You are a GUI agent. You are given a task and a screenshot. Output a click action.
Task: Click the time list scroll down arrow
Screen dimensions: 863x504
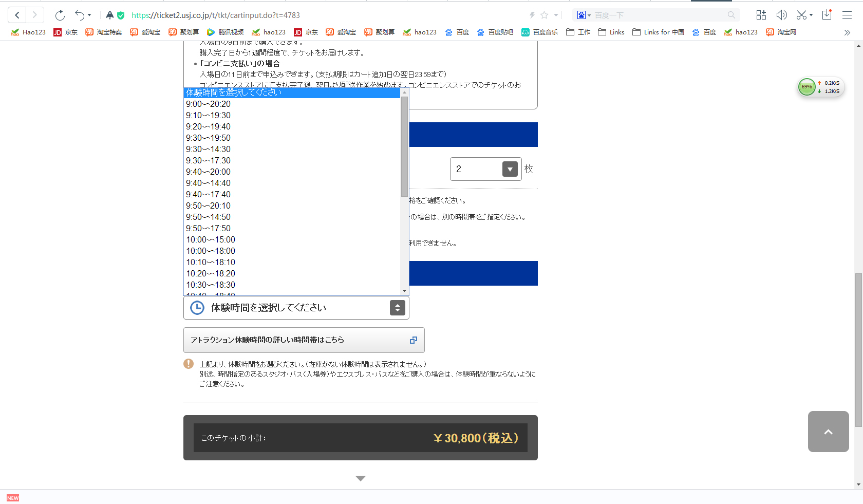pos(404,291)
